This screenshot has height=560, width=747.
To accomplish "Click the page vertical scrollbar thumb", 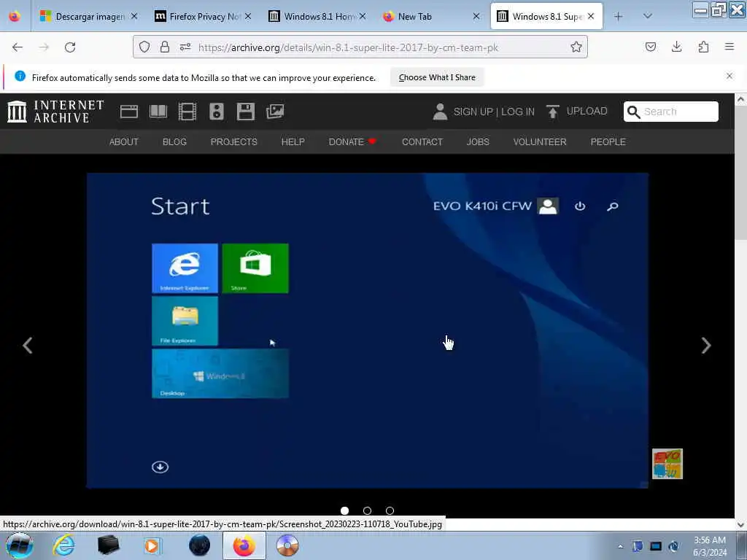I will pyautogui.click(x=741, y=174).
